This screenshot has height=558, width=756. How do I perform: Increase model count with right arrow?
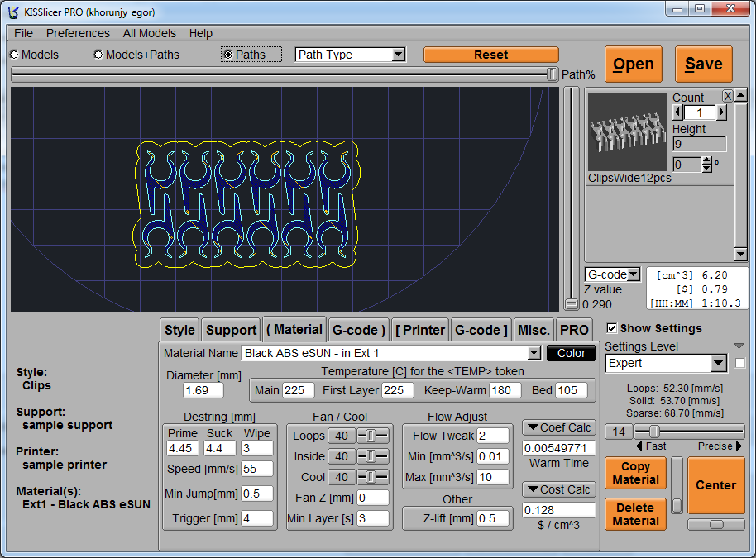[720, 112]
